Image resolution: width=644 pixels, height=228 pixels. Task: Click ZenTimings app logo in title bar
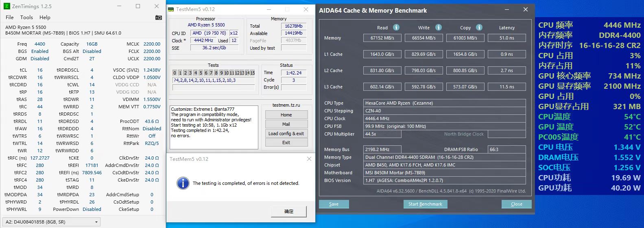click(x=7, y=6)
